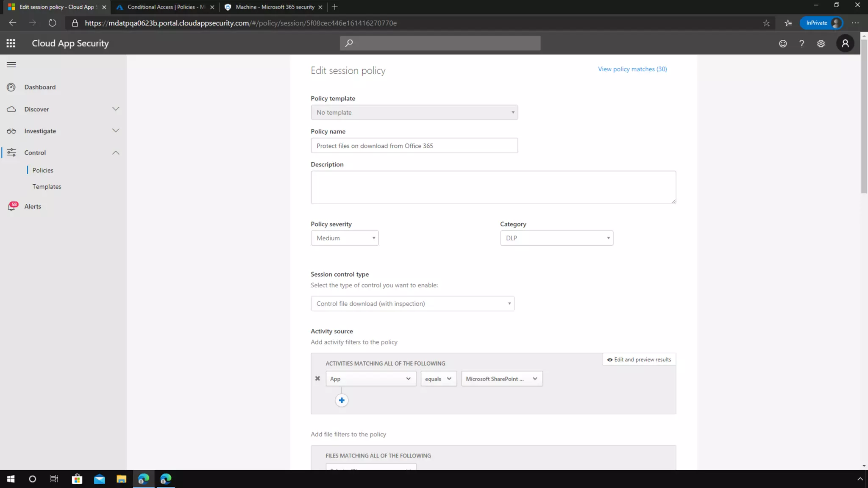Open the Policy severity Medium dropdown
868x488 pixels.
tap(345, 238)
